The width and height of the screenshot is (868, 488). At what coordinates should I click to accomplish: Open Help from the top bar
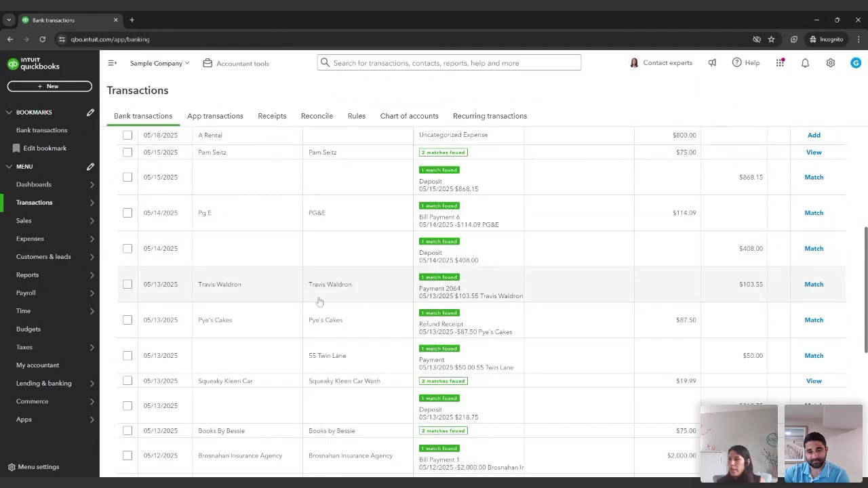point(746,63)
